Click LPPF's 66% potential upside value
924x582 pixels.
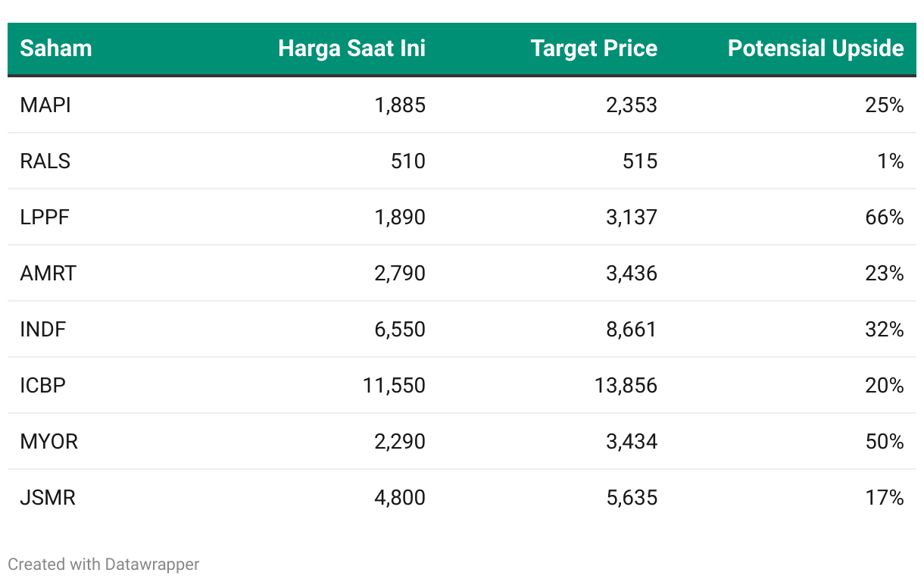885,217
